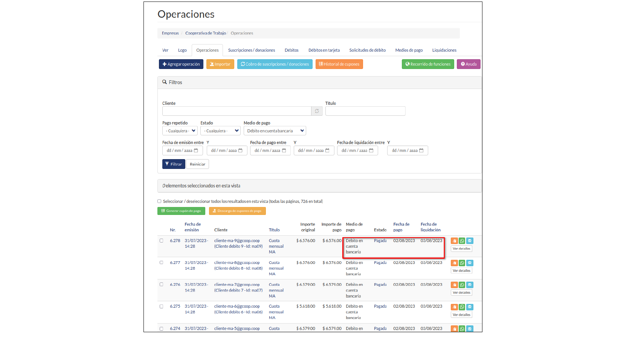Send email for operation 6.277
Screen dimensions: 644x342
470,263
